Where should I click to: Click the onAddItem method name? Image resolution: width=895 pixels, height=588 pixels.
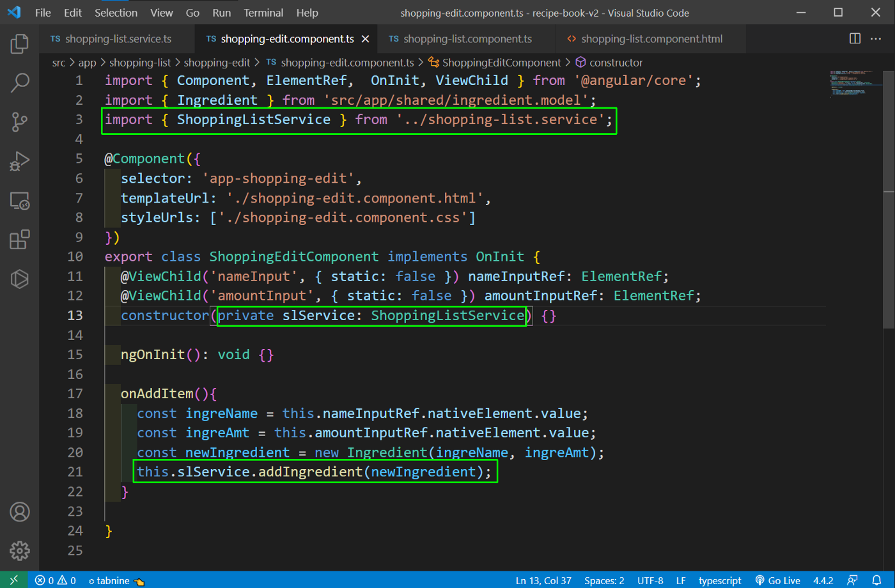[x=157, y=394]
